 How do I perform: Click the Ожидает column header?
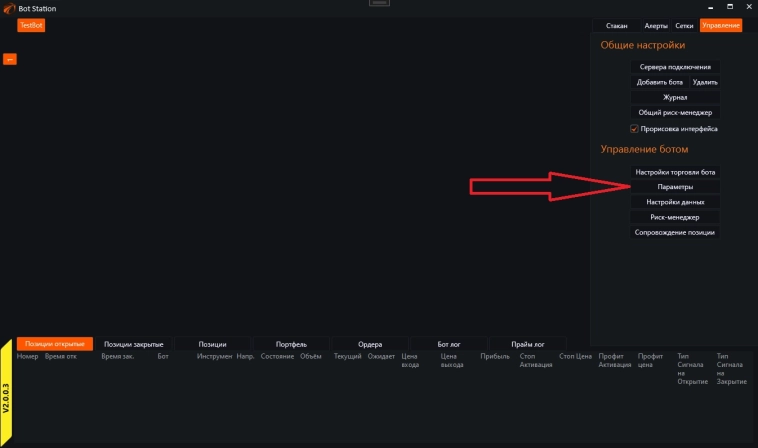tap(381, 356)
